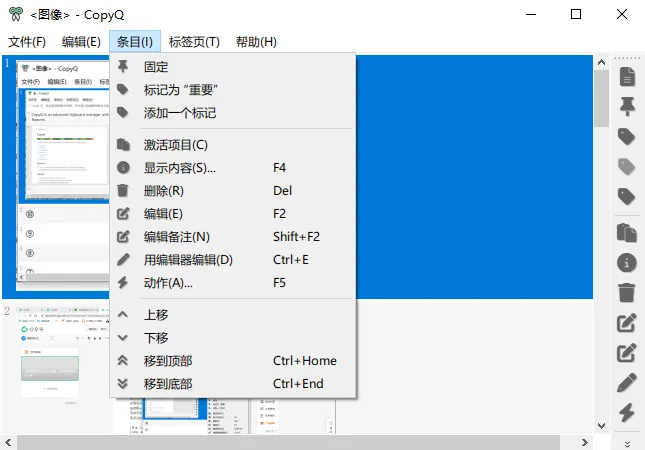This screenshot has height=450, width=645.
Task: Click the pencil icon beside 用编辑器编辑(D)
Action: (x=123, y=260)
